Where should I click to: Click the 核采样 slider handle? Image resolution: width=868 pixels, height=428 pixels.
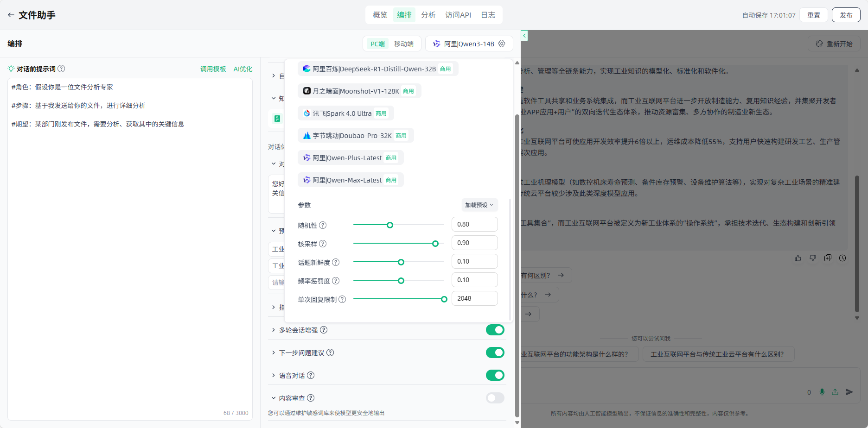(x=435, y=244)
